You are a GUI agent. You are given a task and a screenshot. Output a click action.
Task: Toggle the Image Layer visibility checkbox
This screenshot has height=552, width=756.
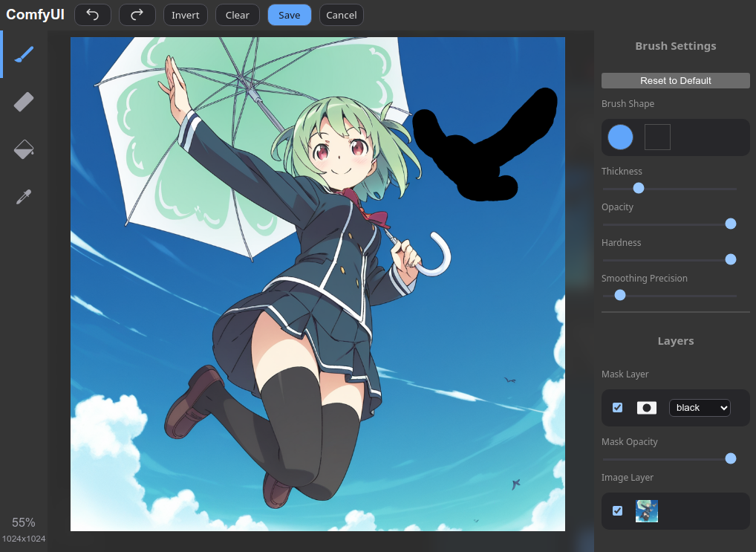617,511
